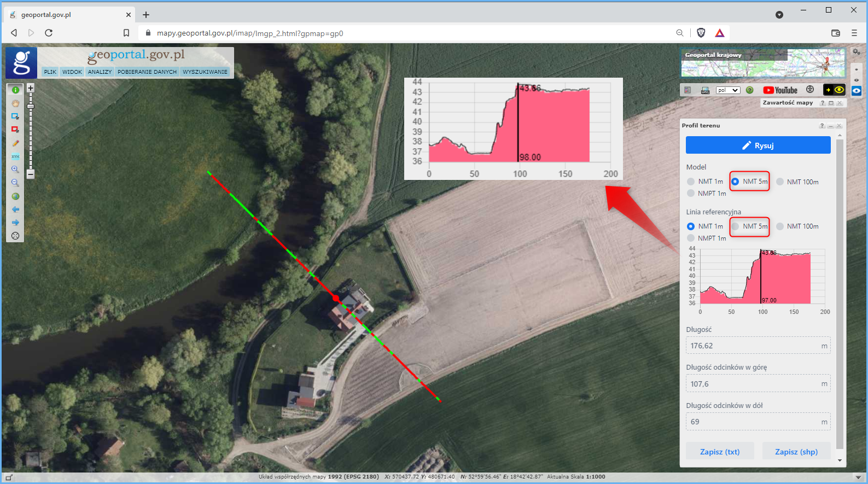Image resolution: width=868 pixels, height=484 pixels.
Task: Click the Rysuj button
Action: 758,145
